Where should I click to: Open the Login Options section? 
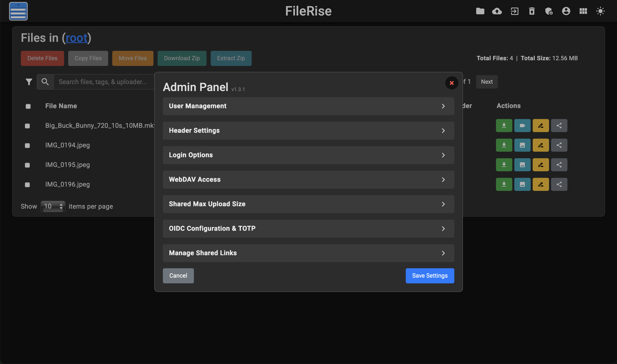tap(308, 155)
